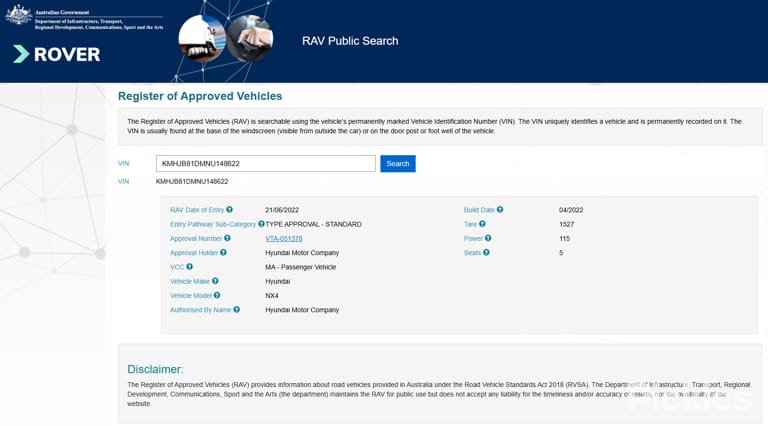Click the date value 21/06/2022
This screenshot has height=426, width=768.
click(282, 210)
